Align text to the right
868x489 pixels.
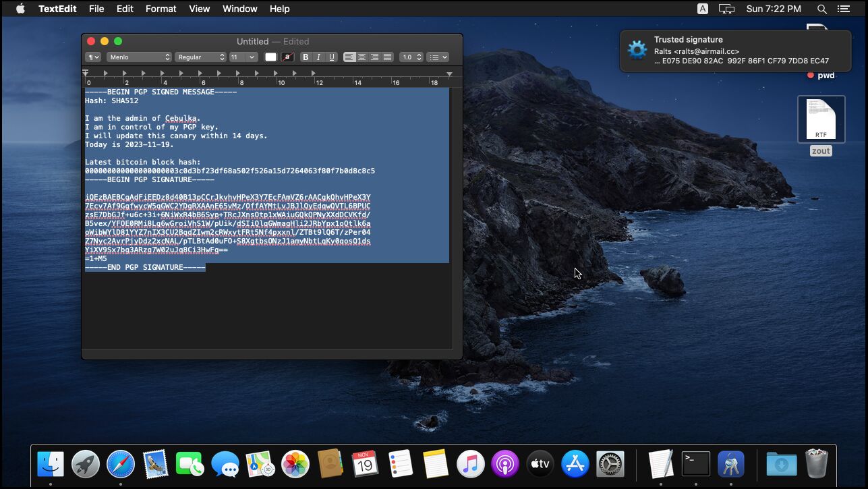click(375, 57)
